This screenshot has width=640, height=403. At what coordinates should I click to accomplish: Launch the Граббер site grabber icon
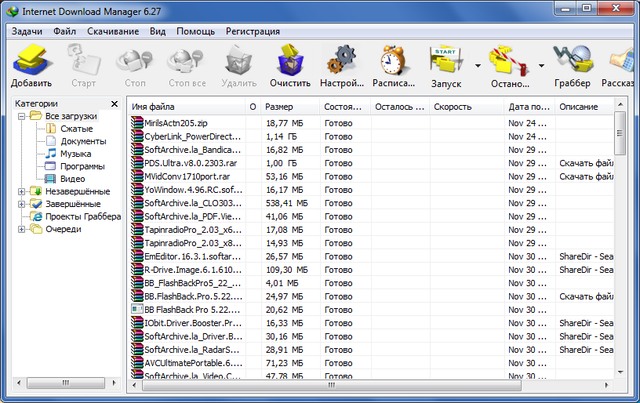point(572,64)
